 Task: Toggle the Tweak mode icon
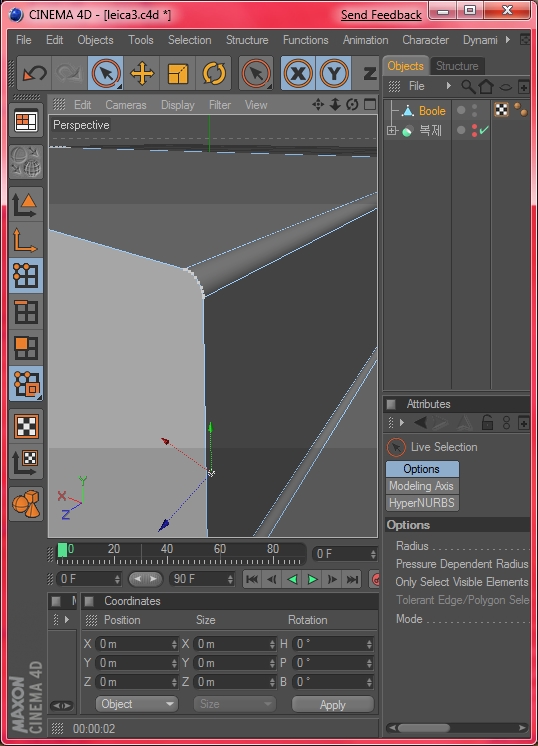pyautogui.click(x=26, y=383)
